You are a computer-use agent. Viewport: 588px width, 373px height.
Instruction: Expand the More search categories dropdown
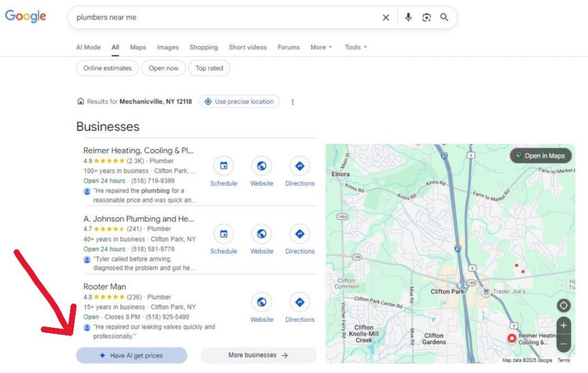(320, 47)
